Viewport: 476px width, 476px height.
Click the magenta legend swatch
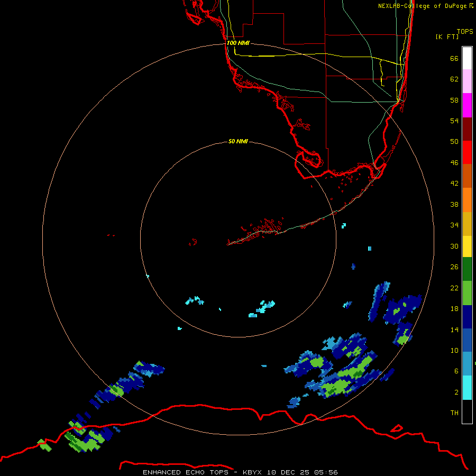467,105
